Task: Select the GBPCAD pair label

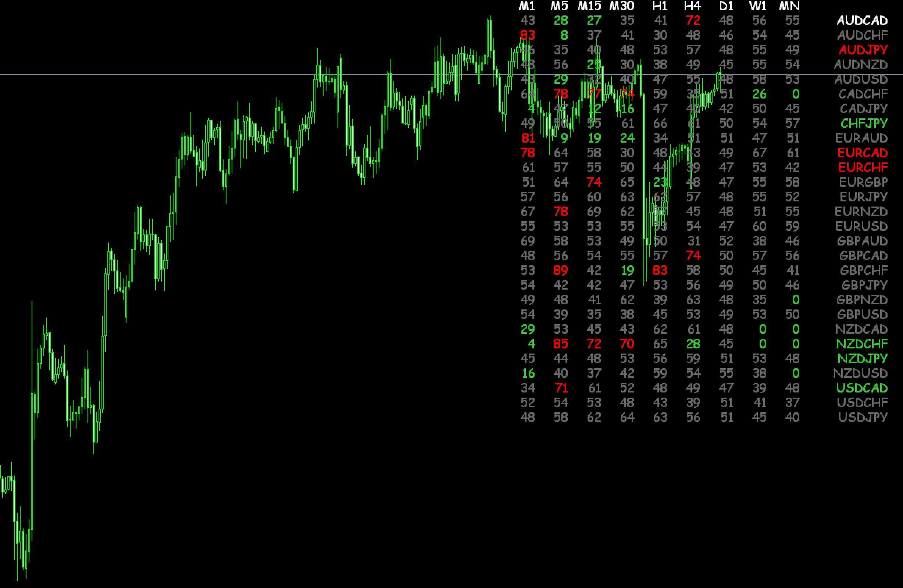Action: click(x=863, y=256)
